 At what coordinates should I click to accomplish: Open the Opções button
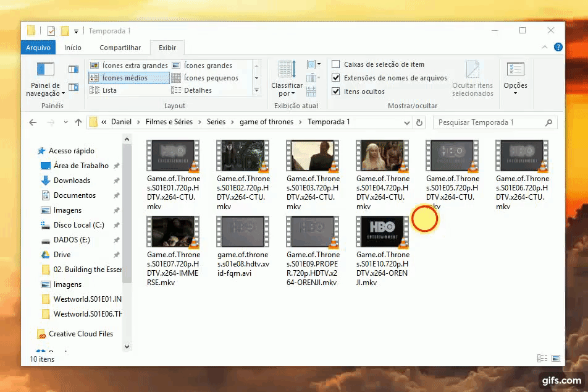515,79
